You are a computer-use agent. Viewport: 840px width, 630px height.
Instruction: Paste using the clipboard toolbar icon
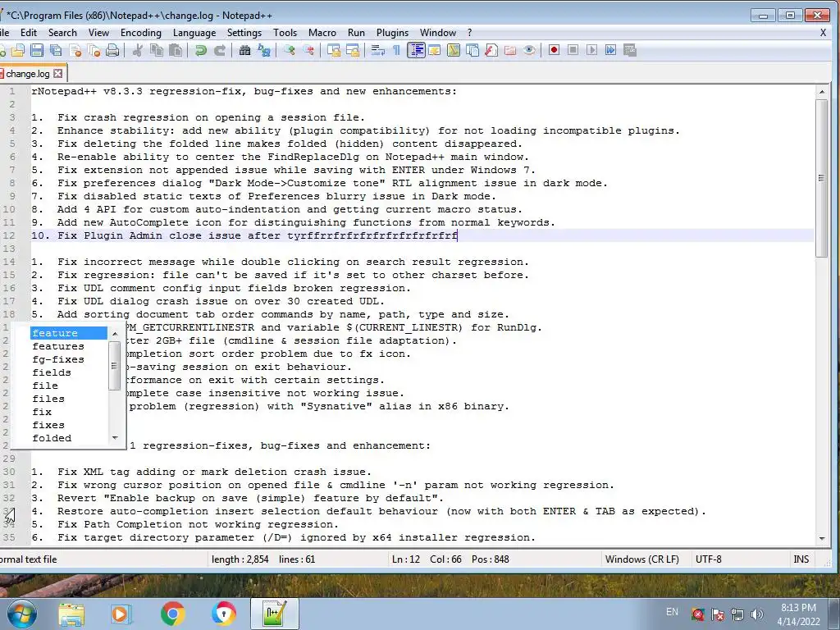point(176,50)
